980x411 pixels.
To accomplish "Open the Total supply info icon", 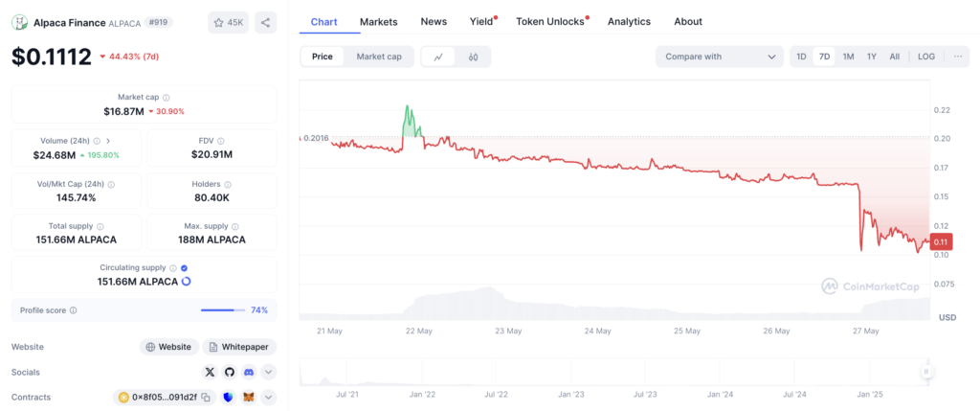I will click(100, 226).
